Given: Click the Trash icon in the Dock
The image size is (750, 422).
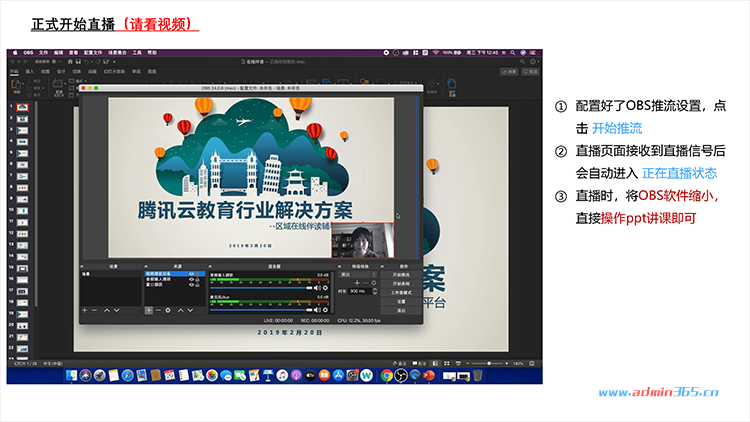Looking at the screenshot, I should [x=477, y=376].
